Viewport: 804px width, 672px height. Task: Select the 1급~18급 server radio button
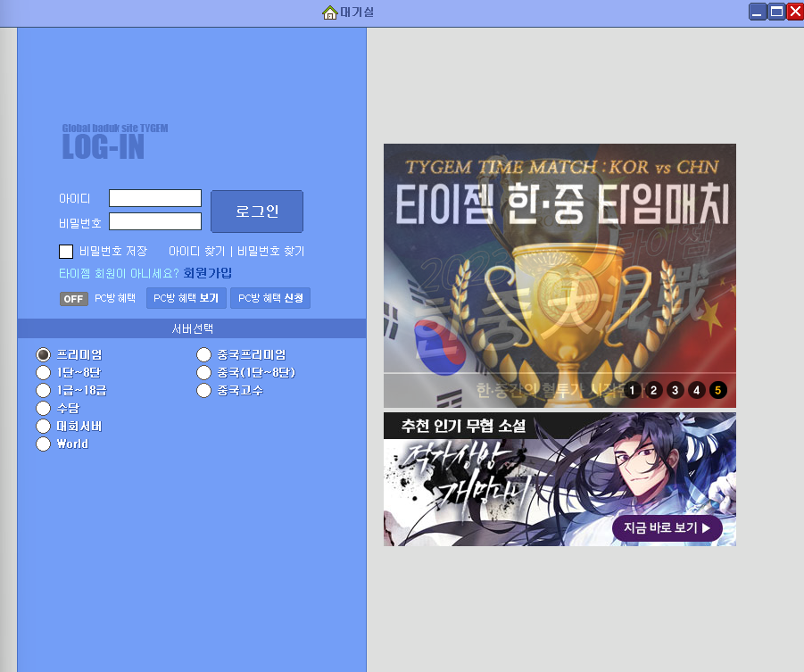tap(43, 390)
